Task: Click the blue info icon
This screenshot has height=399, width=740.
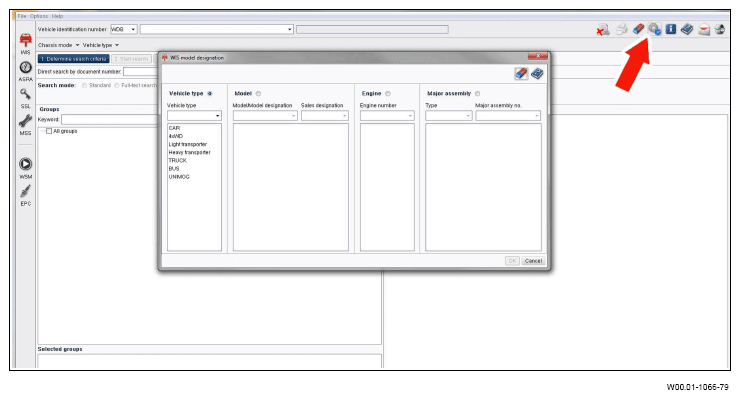Action: 671,29
